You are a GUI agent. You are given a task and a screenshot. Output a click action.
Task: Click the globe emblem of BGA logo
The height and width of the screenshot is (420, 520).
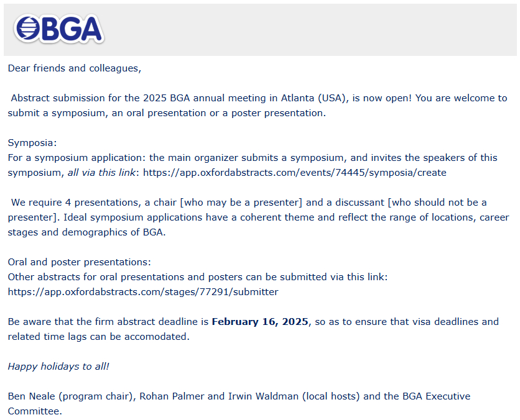pos(27,29)
